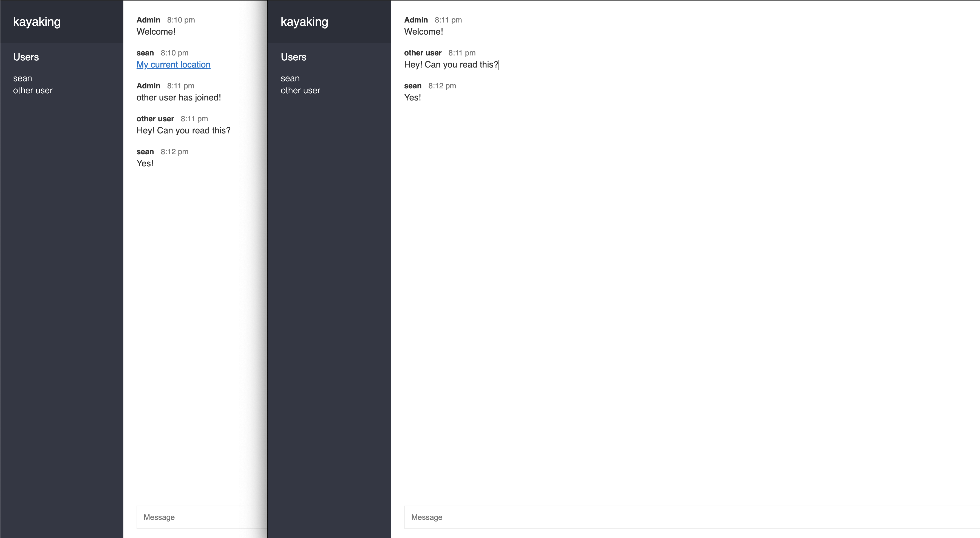
Task: Click the "Users" heading in right sidebar
Action: [x=293, y=57]
